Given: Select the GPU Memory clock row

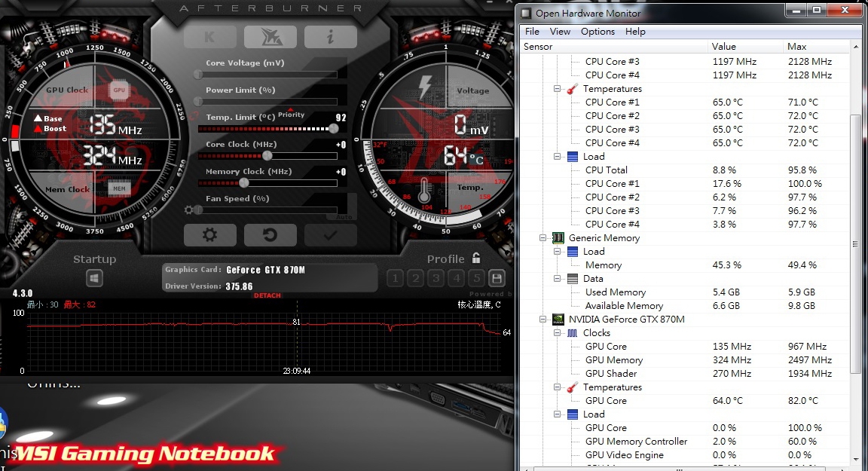Looking at the screenshot, I should (685, 359).
